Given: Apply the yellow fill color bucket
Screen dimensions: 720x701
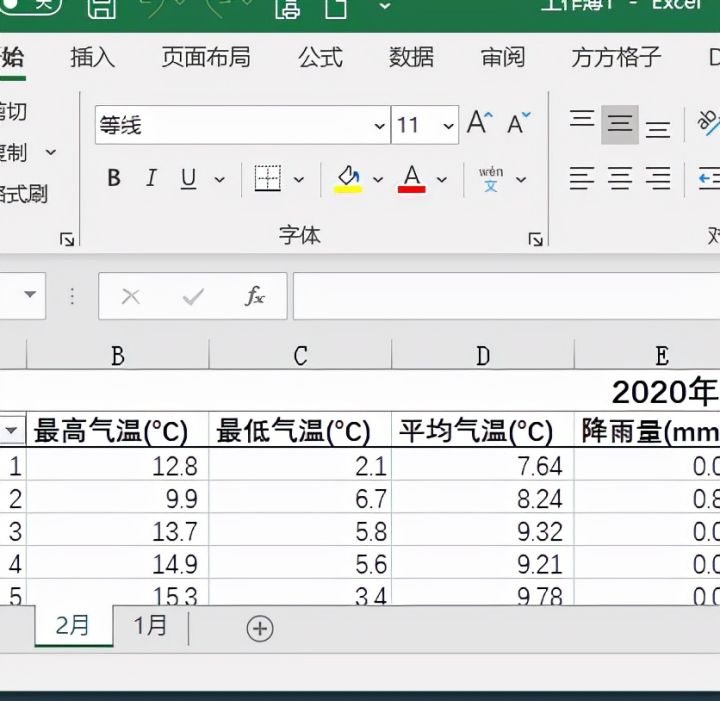Looking at the screenshot, I should pos(348,179).
